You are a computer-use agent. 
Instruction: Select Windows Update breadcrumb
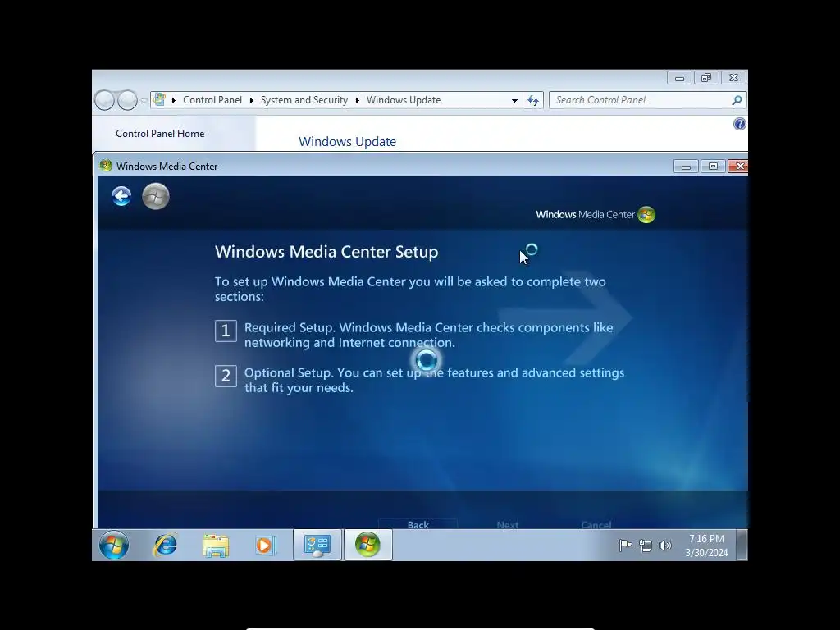[404, 99]
